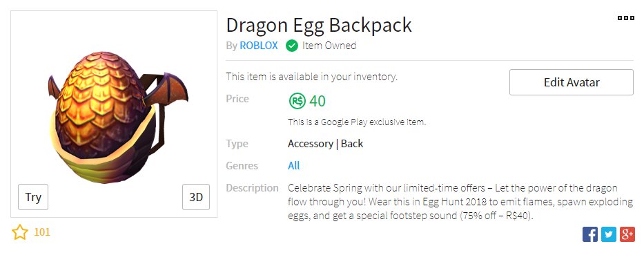
Task: Share item on Google Plus
Action: point(627,234)
